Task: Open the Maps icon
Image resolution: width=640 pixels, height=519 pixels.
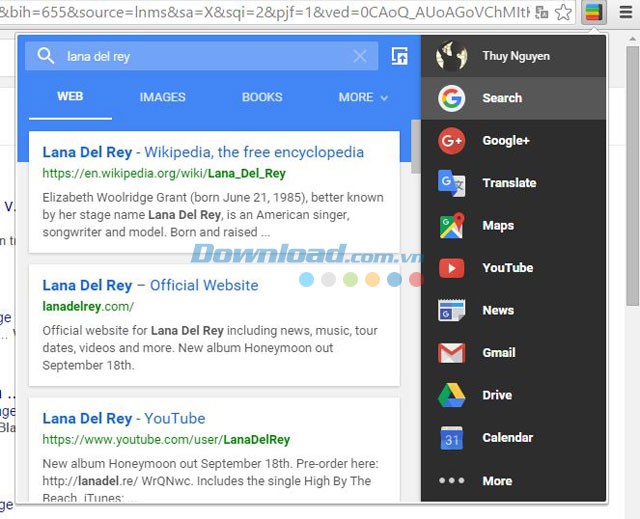Action: tap(451, 226)
